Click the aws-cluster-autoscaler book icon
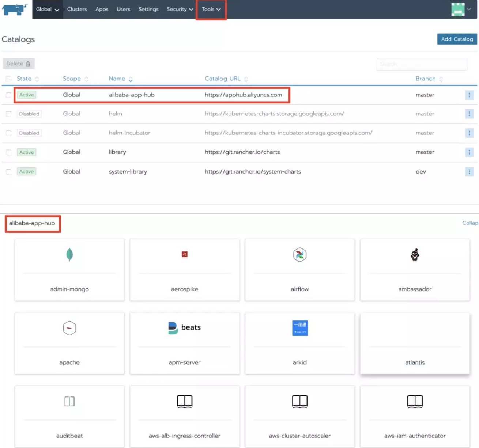Image resolution: width=479 pixels, height=448 pixels. tap(300, 401)
